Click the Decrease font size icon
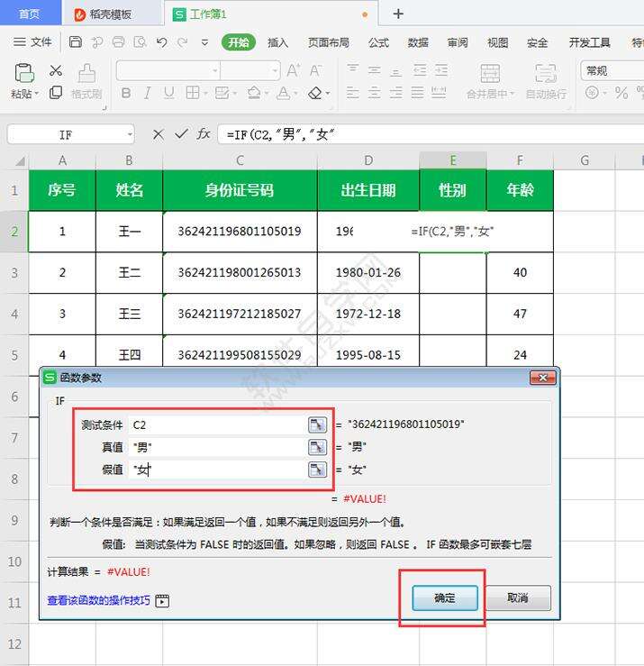644x666 pixels. tap(315, 70)
